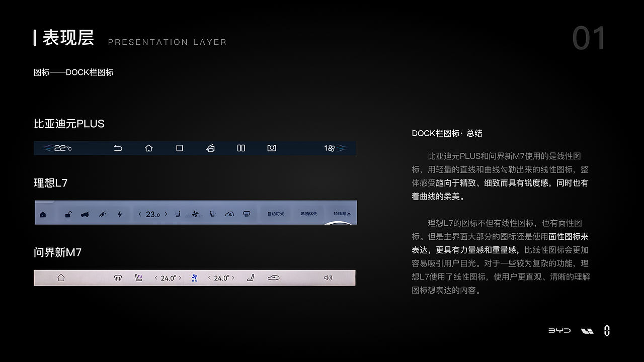Image resolution: width=644 pixels, height=362 pixels.
Task: Select the windshield defrost icon on M7 dock
Action: click(x=118, y=277)
